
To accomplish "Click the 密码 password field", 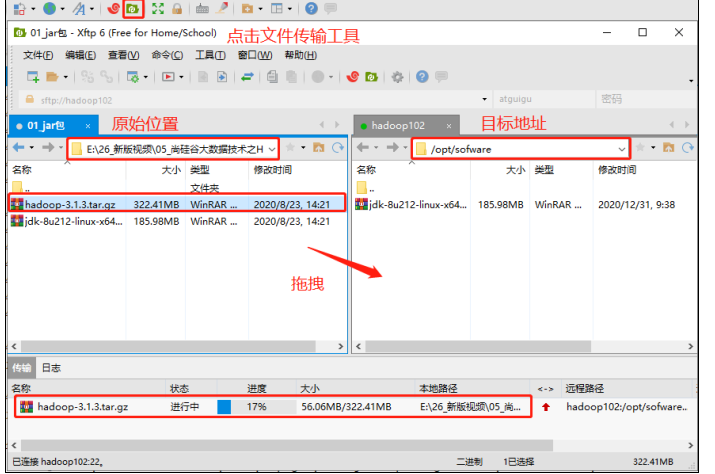I will coord(646,99).
